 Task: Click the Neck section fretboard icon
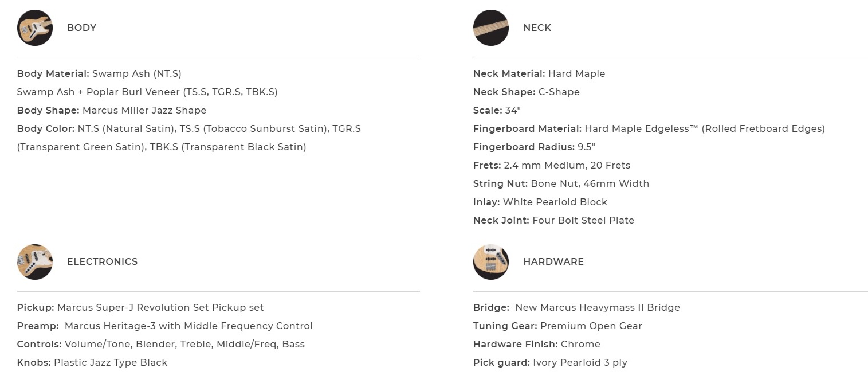[x=491, y=28]
